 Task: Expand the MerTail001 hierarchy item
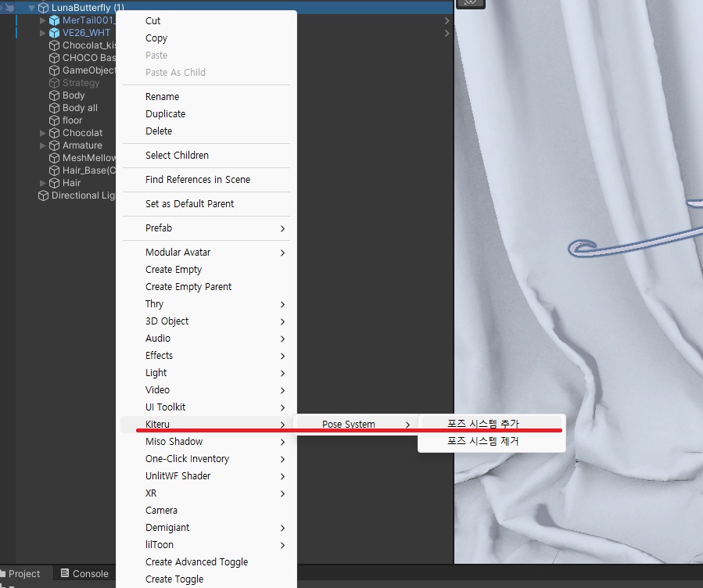pyautogui.click(x=42, y=20)
